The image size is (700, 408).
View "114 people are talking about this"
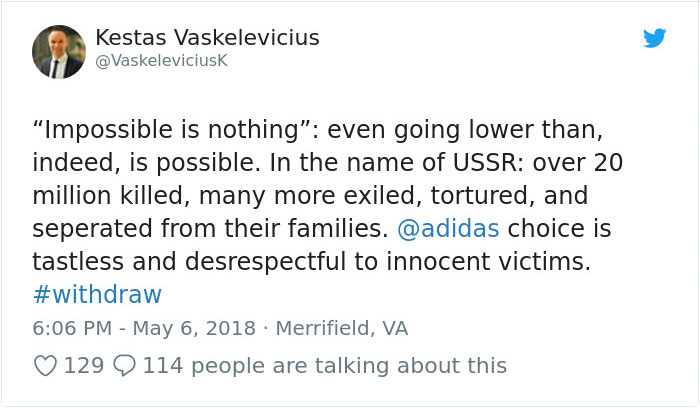[324, 366]
